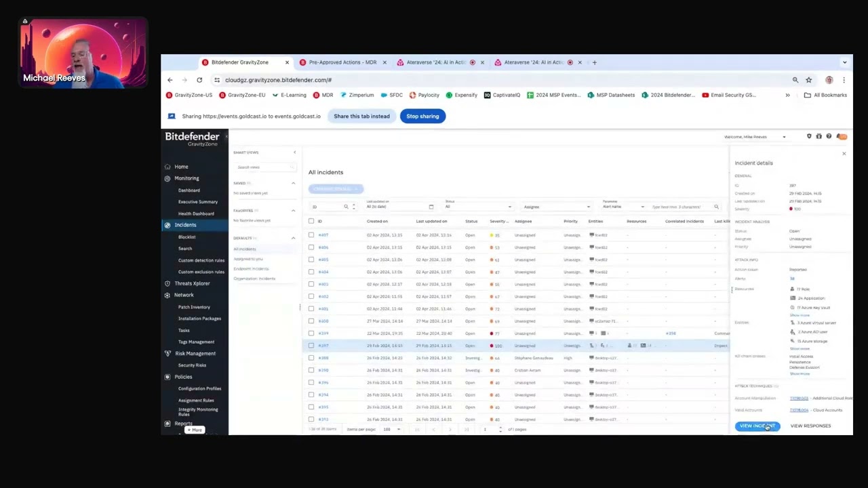Collapse the Defaults views section
The height and width of the screenshot is (488, 868).
coord(294,238)
